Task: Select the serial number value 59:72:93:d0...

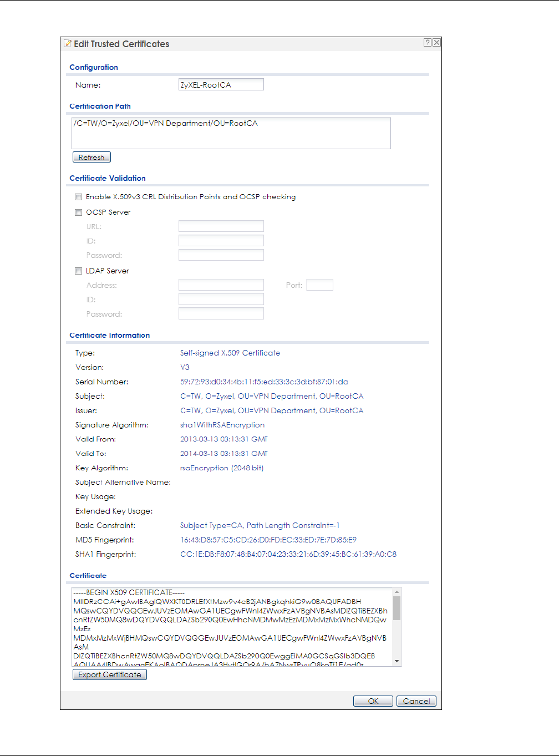Action: click(x=264, y=382)
